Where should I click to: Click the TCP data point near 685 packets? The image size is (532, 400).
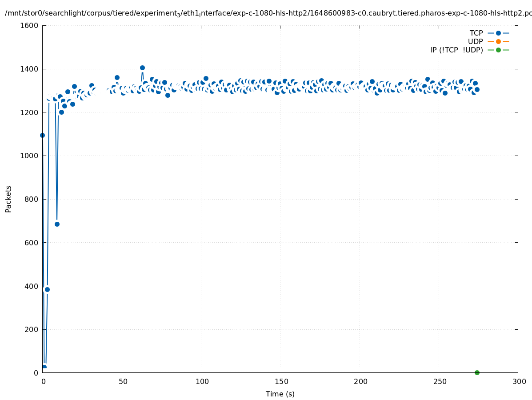(x=57, y=224)
